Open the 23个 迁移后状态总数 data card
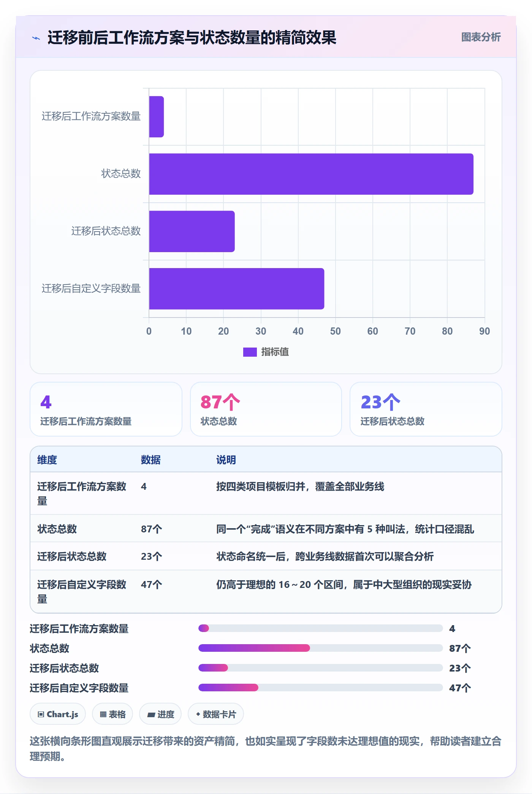 click(426, 409)
